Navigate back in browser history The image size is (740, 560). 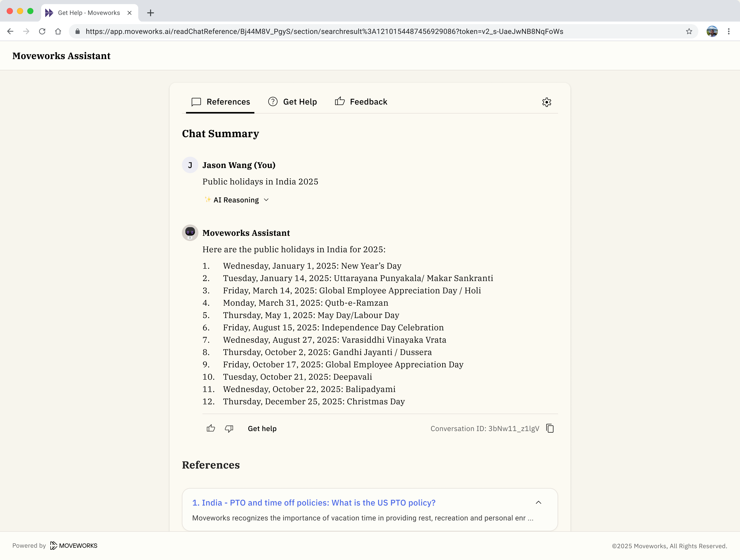click(x=10, y=31)
